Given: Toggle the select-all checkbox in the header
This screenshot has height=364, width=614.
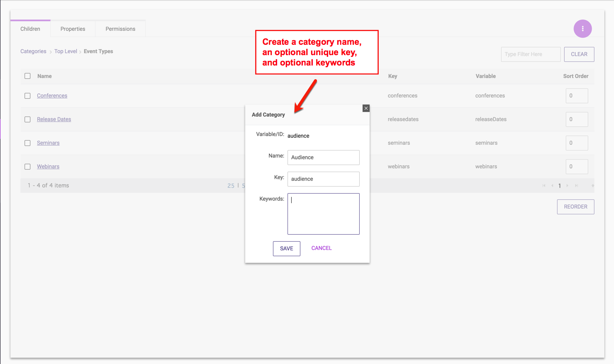Looking at the screenshot, I should coord(27,76).
